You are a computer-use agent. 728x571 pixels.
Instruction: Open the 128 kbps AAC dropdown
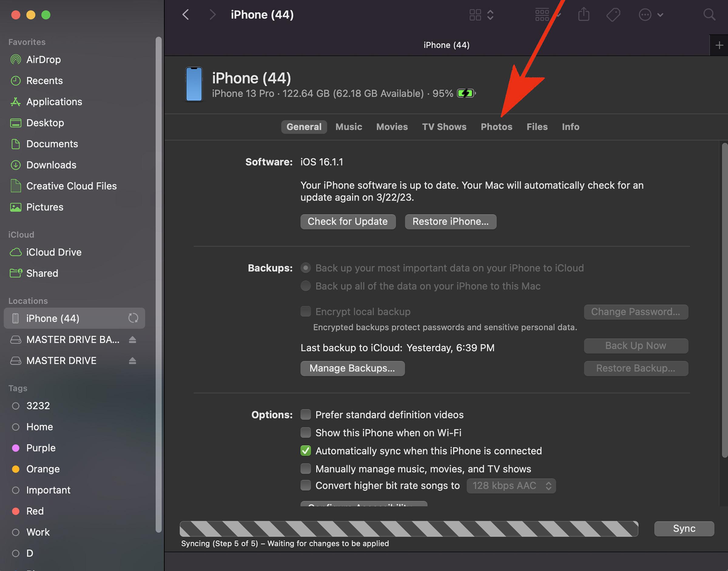click(x=511, y=486)
